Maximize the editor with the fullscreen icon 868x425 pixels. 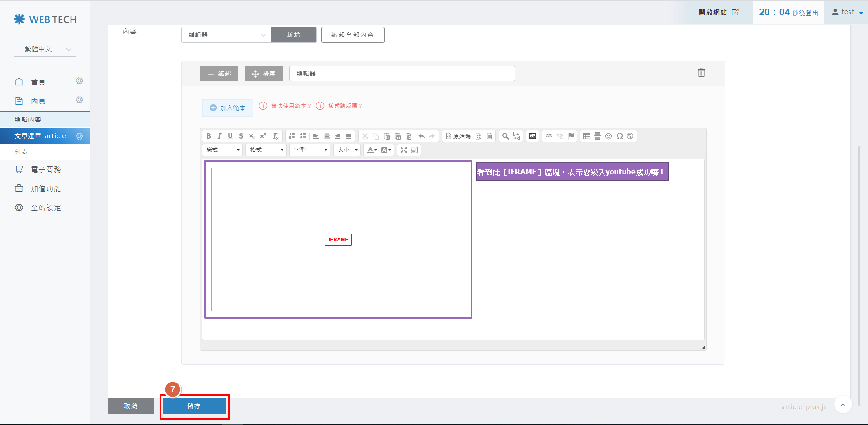pos(404,150)
